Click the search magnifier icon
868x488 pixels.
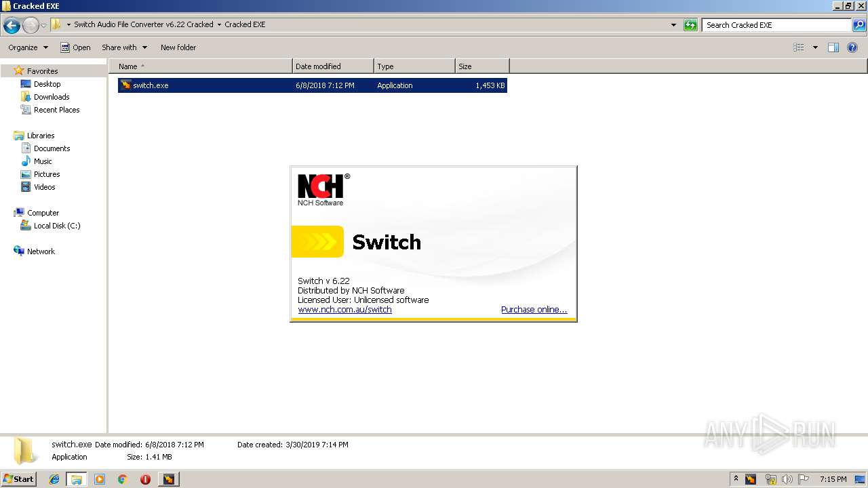[859, 25]
